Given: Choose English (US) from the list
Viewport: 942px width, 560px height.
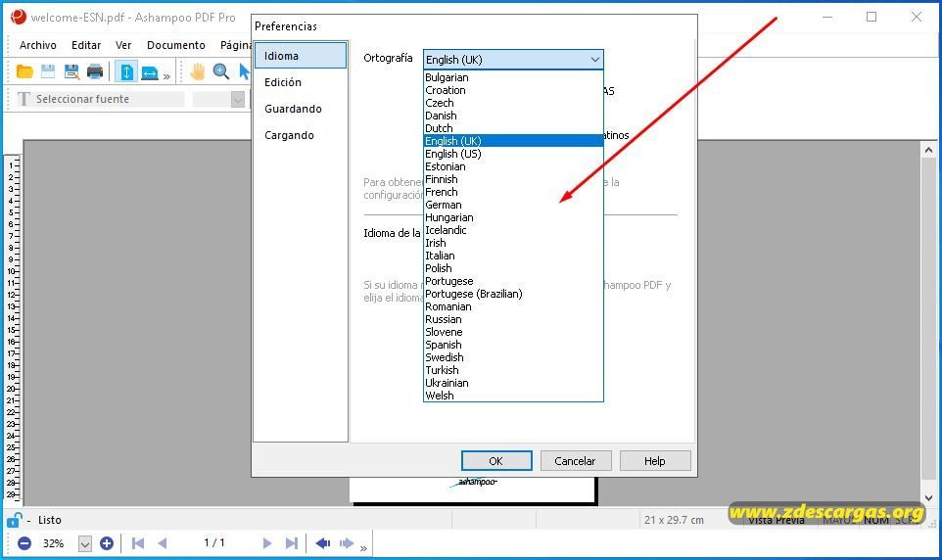Looking at the screenshot, I should 513,154.
